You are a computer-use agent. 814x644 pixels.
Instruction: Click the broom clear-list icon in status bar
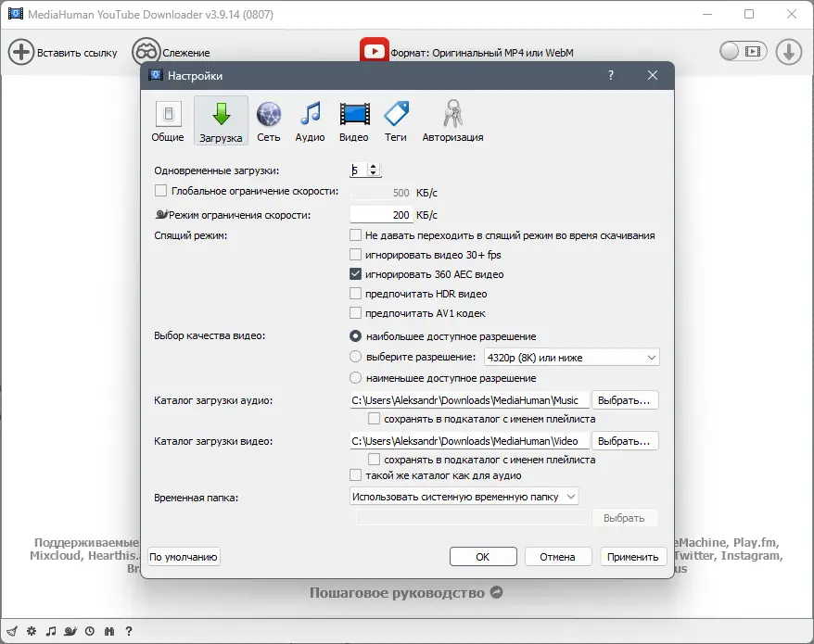click(12, 631)
